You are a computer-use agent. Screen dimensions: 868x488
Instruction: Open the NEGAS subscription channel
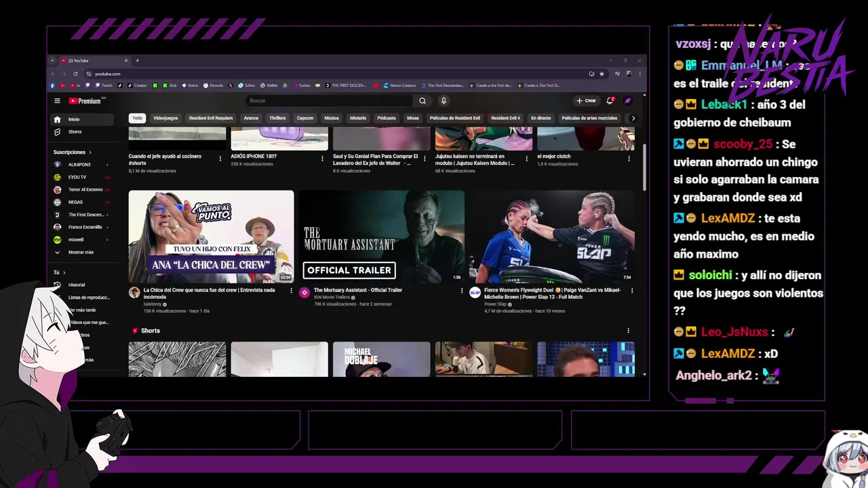coord(83,202)
